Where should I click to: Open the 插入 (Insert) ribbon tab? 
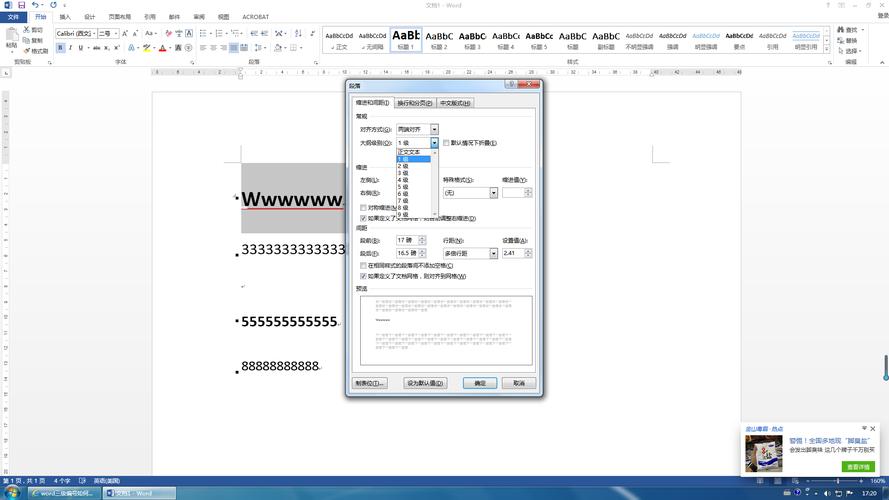65,17
